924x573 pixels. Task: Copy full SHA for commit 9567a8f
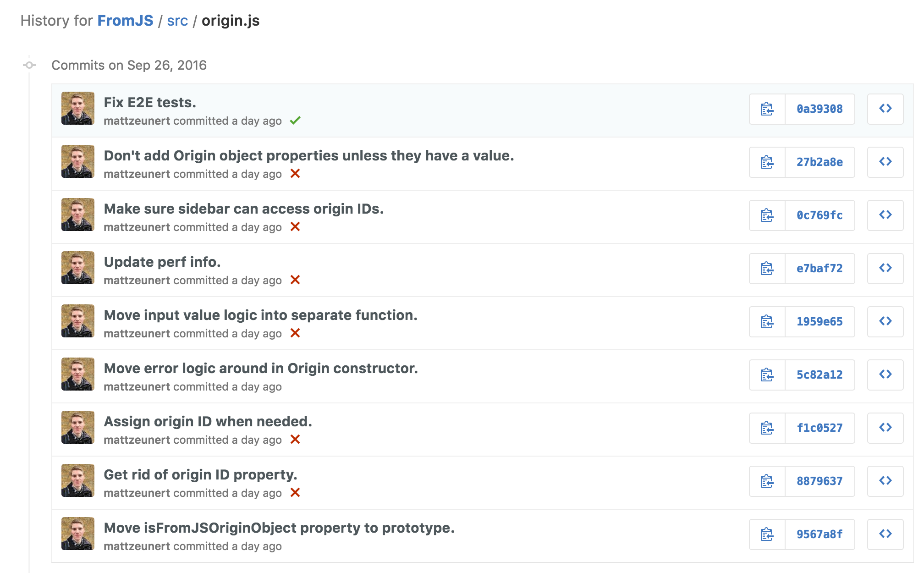(767, 534)
